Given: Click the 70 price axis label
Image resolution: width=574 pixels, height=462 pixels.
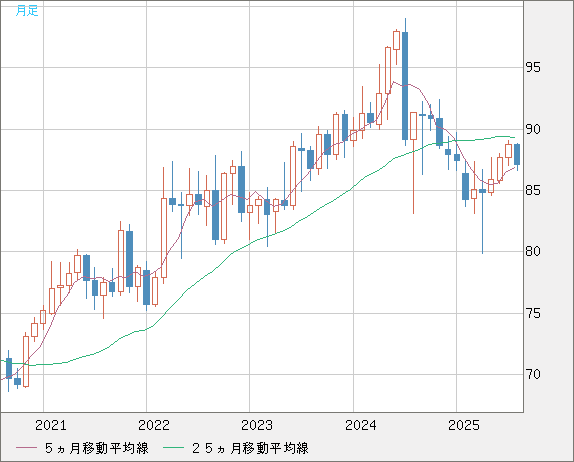Looking at the screenshot, I should click(533, 374).
